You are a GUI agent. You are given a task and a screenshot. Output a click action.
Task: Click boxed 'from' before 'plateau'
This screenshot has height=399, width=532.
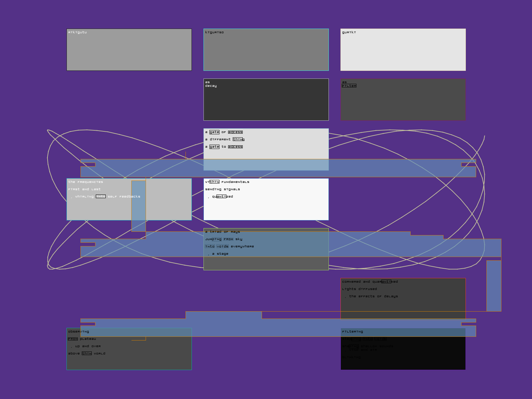pos(72,339)
